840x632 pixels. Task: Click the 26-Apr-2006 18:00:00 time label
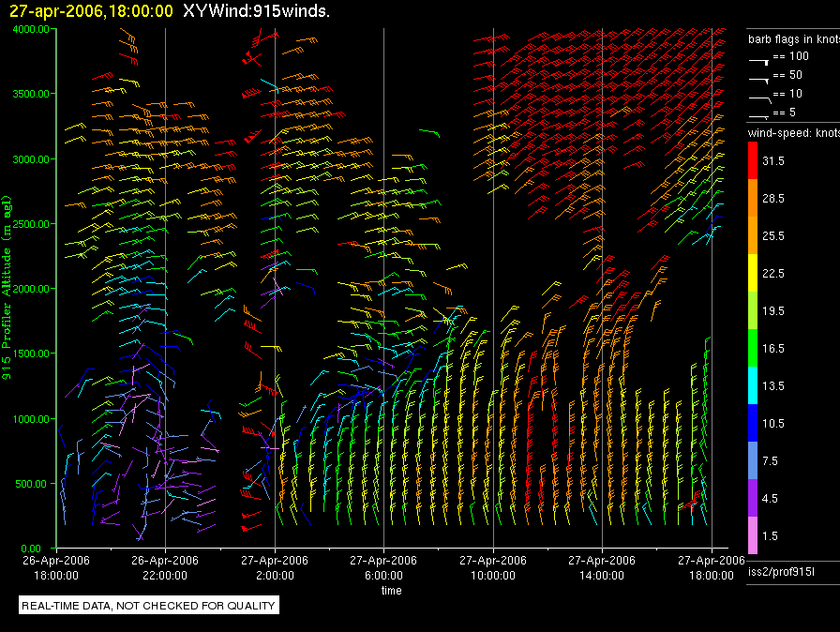coord(56,567)
